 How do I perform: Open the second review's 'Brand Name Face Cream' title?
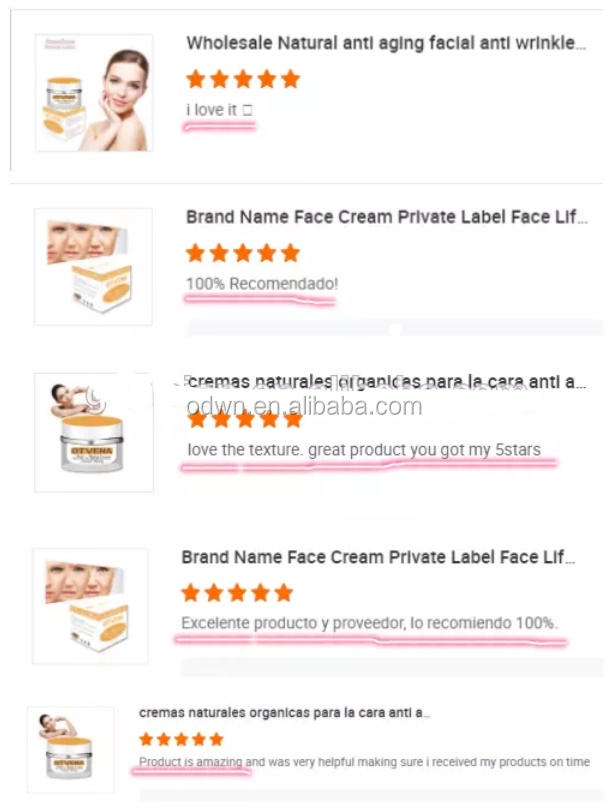pos(387,217)
